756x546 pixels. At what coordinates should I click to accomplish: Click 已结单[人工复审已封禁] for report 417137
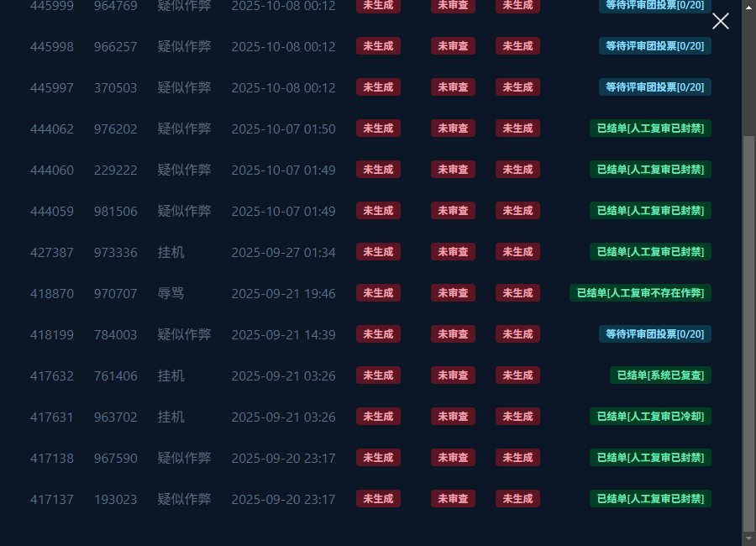(650, 499)
